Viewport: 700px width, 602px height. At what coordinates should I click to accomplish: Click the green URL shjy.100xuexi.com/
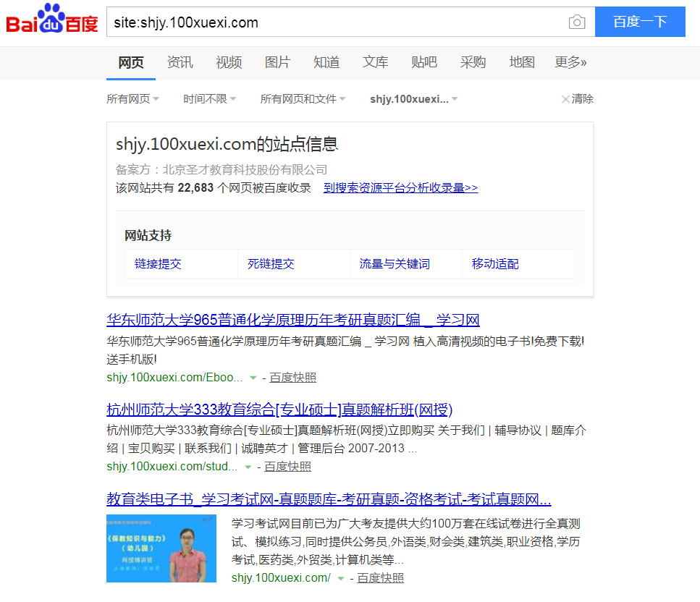click(x=281, y=578)
